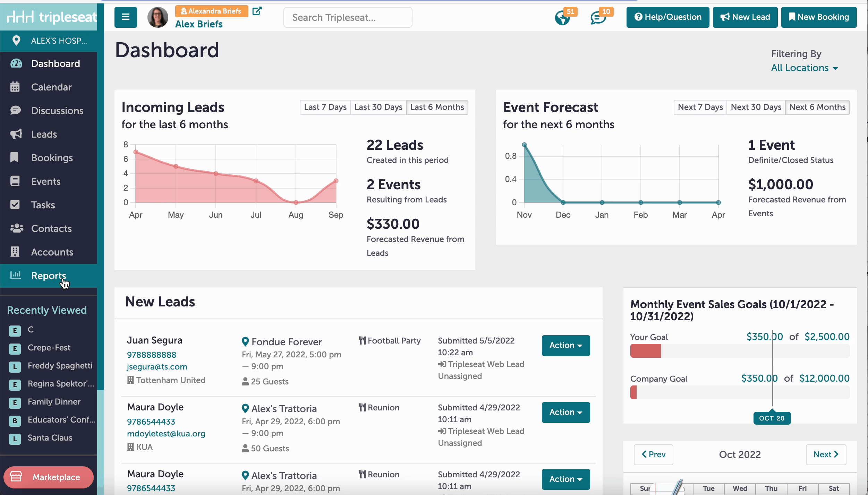Open the globe notifications icon with 51 badge
Image resolution: width=868 pixels, height=495 pixels.
[x=562, y=18]
